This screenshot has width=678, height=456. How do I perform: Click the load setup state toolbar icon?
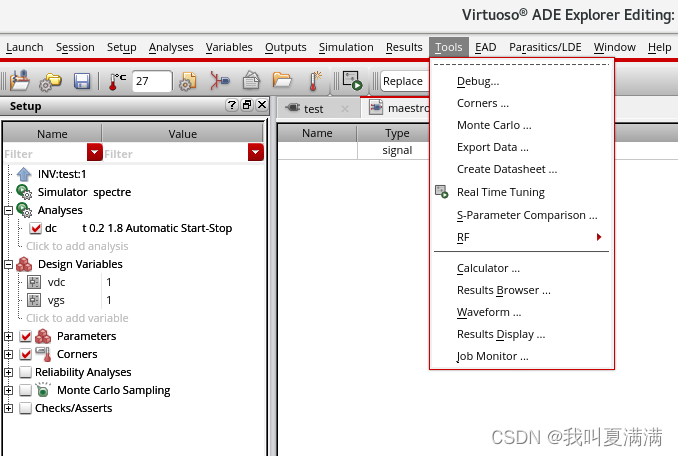tap(19, 80)
